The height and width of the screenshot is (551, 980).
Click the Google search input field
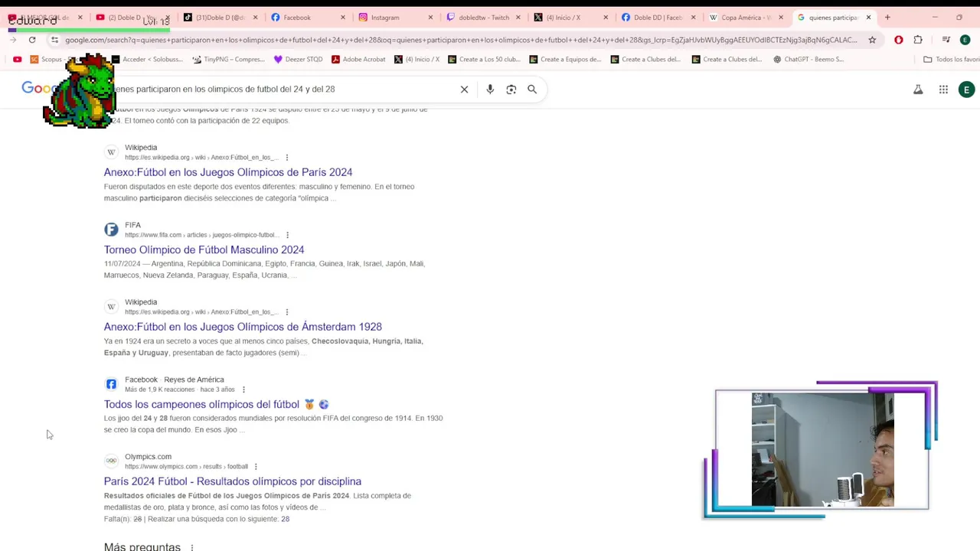279,90
